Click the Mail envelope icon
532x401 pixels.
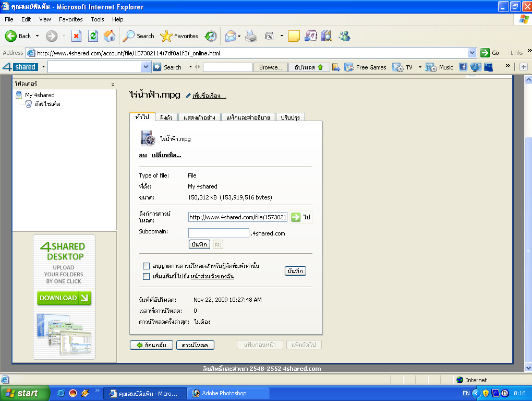pos(231,36)
